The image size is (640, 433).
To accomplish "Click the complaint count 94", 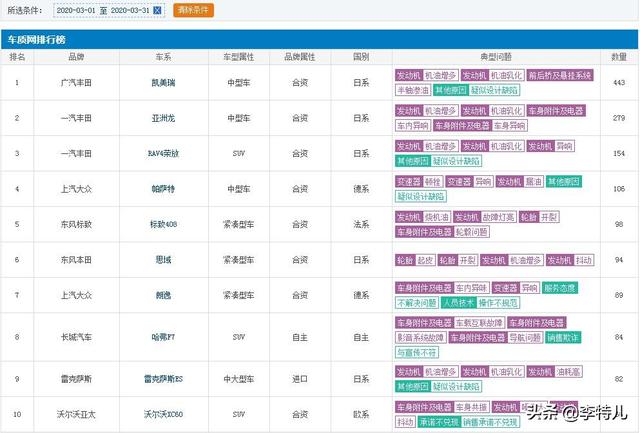I will coord(619,260).
